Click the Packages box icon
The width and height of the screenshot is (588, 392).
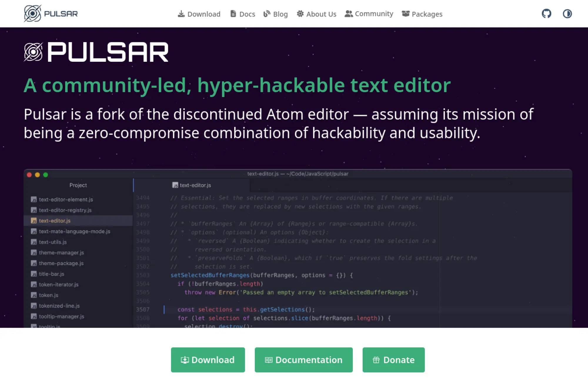[405, 14]
